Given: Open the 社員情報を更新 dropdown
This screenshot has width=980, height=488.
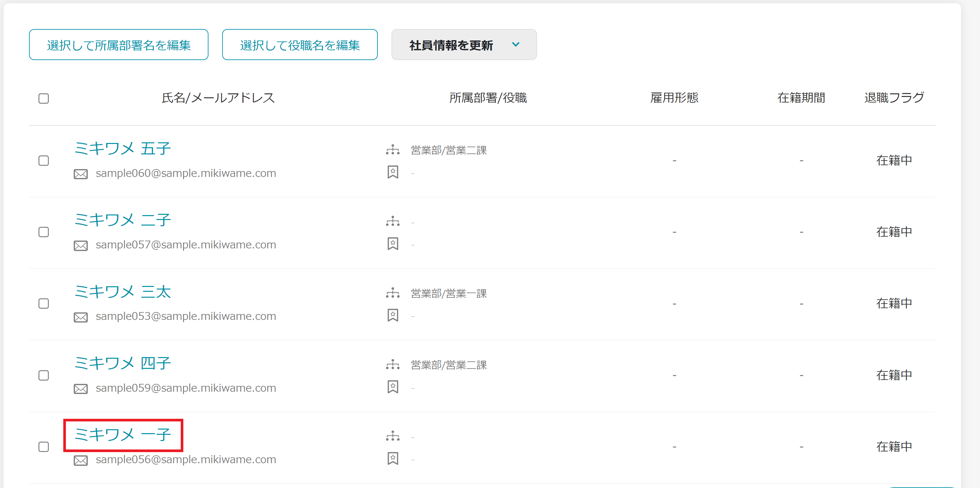Looking at the screenshot, I should point(464,44).
